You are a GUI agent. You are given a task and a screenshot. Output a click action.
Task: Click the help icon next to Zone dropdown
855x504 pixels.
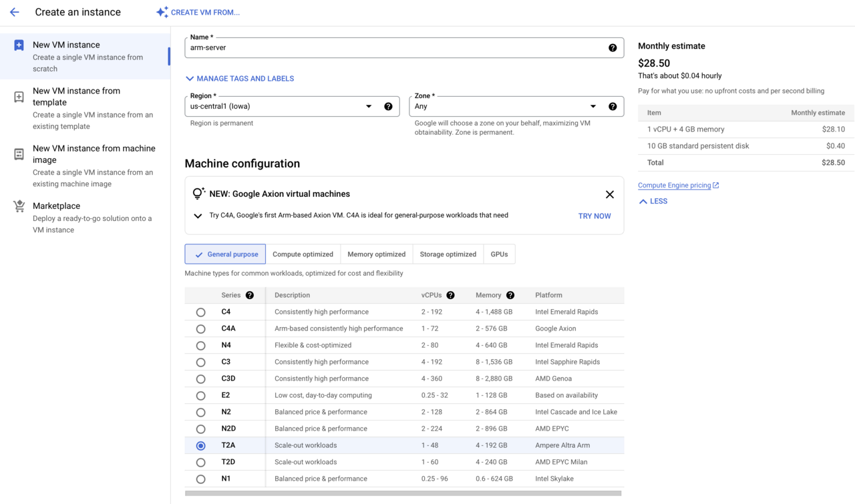tap(613, 107)
